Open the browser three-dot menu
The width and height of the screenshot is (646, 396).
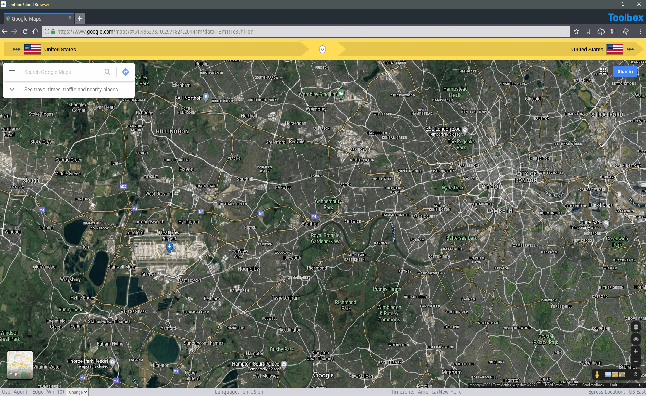(x=640, y=31)
